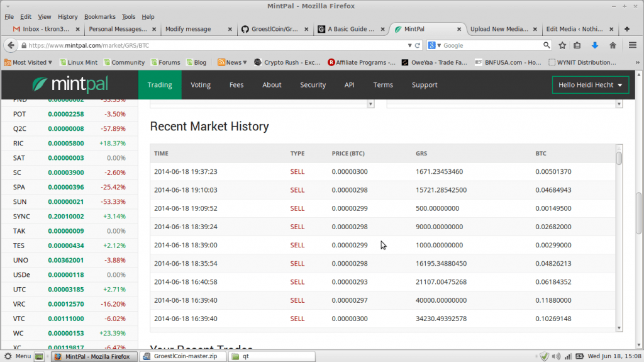Open the Voting page
The image size is (644, 362).
(x=201, y=85)
